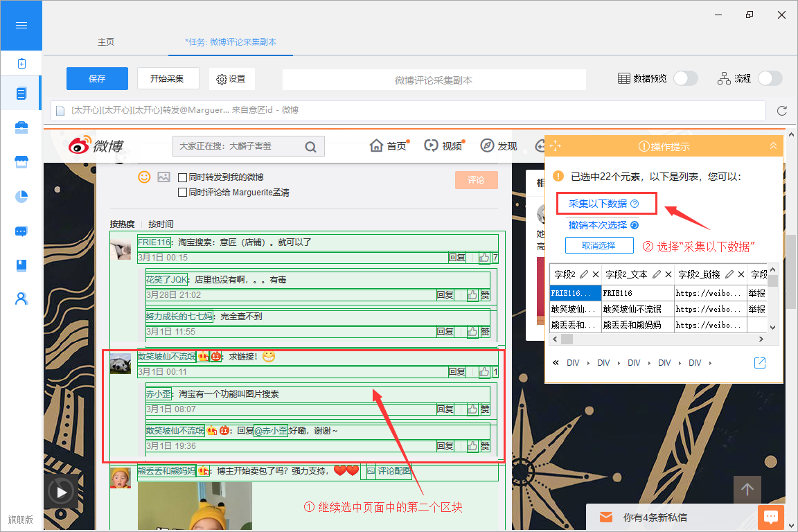
Task: Switch to the 主页 tab
Action: 106,42
